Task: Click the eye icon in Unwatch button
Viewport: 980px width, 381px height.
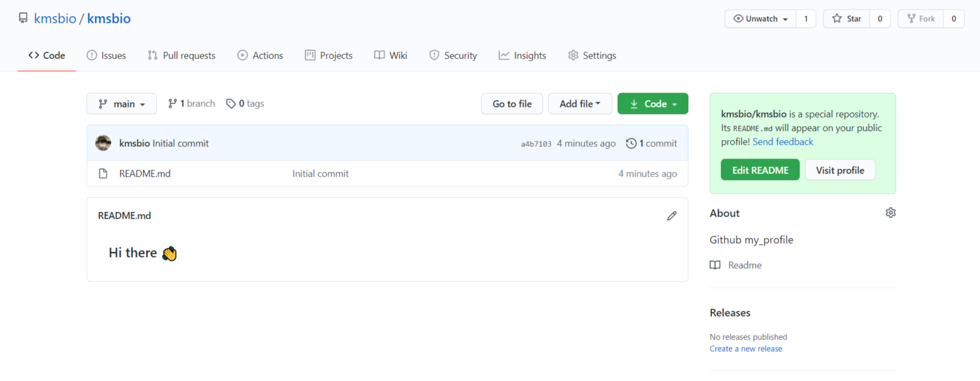Action: click(x=738, y=19)
